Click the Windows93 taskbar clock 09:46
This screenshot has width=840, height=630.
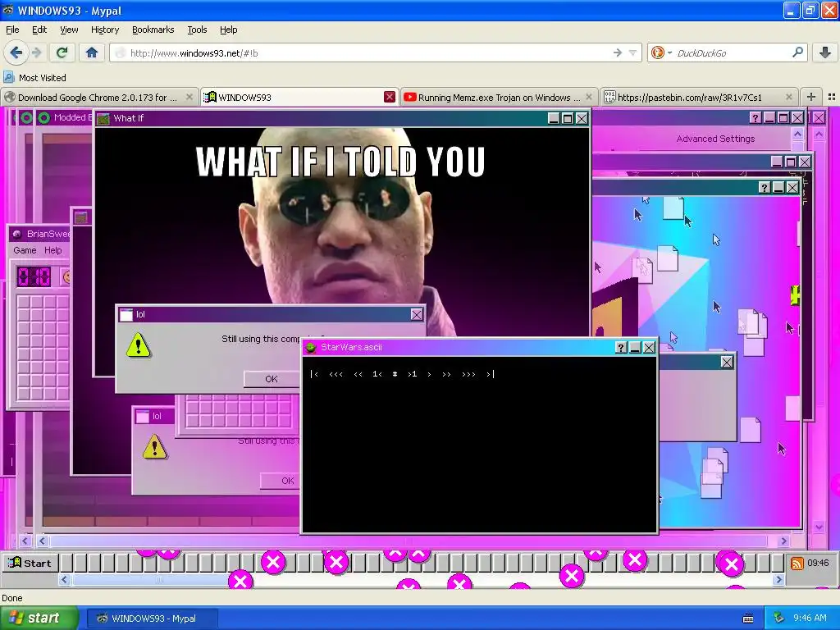(x=818, y=563)
